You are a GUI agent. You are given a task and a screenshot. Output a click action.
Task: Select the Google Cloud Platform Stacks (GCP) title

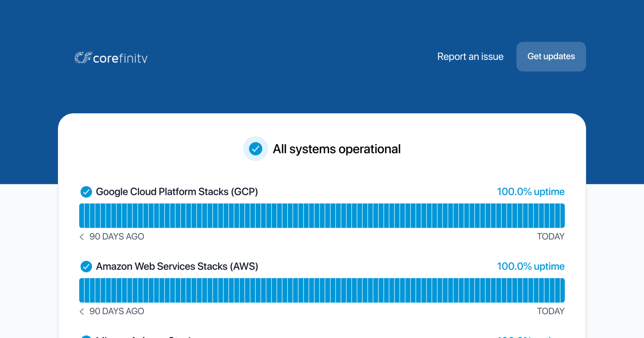[x=177, y=192]
